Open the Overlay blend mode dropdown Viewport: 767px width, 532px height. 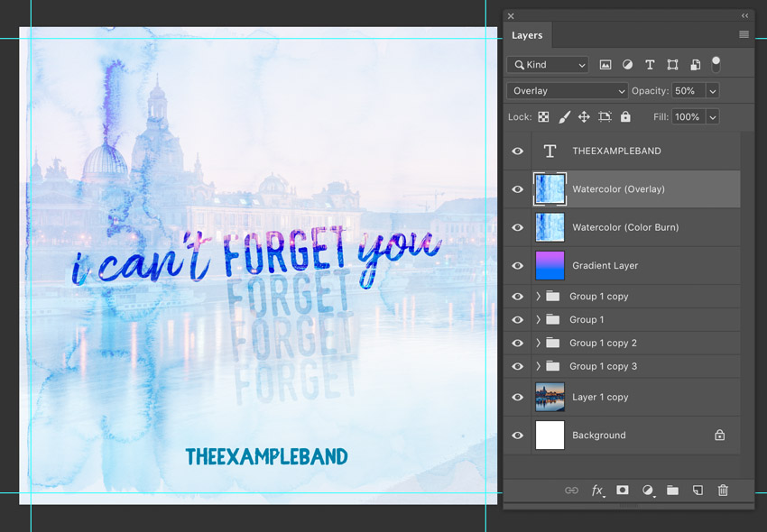[x=568, y=91]
